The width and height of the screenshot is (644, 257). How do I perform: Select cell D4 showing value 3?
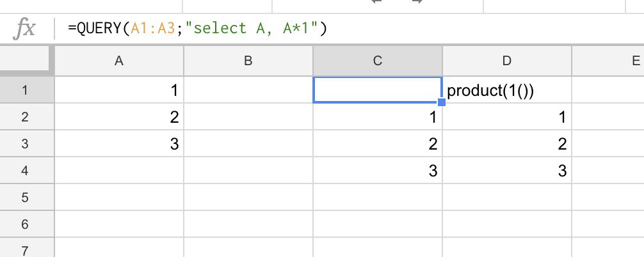[506, 171]
